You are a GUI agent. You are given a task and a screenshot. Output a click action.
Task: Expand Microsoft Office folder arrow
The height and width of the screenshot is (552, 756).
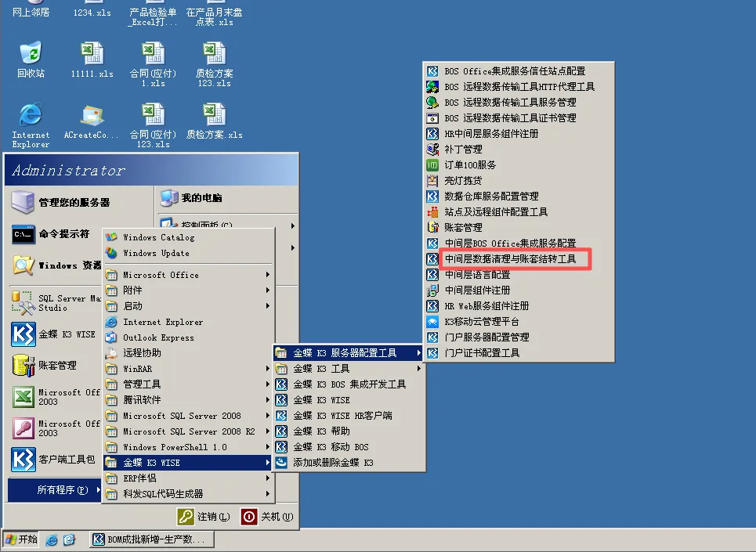(267, 275)
